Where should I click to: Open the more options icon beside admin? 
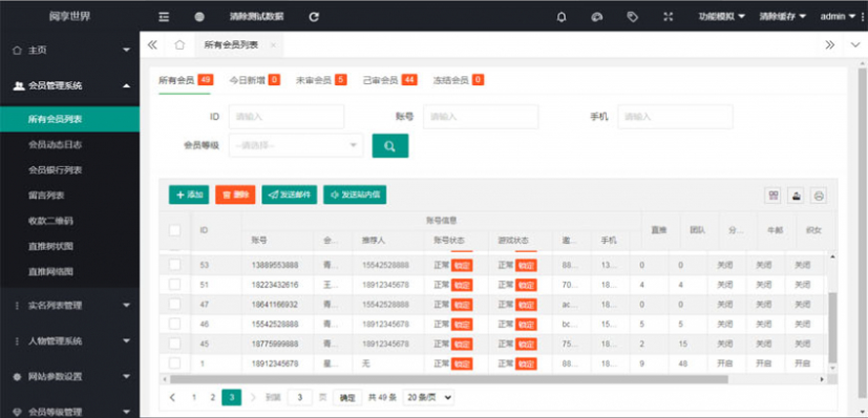(x=863, y=17)
